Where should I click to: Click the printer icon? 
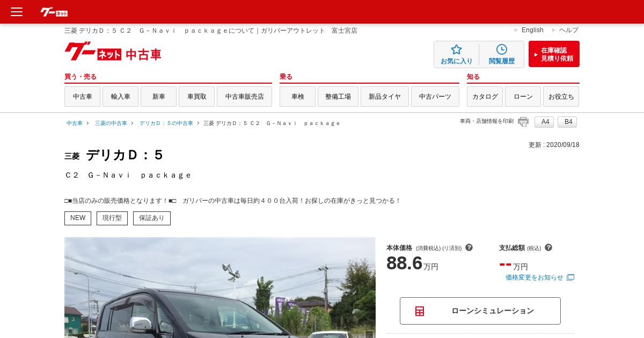[x=523, y=122]
